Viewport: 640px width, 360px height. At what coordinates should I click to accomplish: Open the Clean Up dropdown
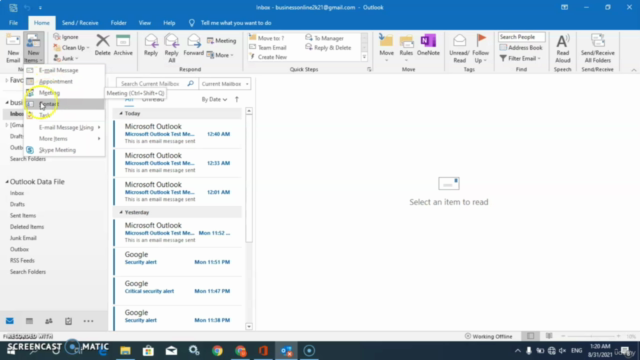[x=71, y=48]
